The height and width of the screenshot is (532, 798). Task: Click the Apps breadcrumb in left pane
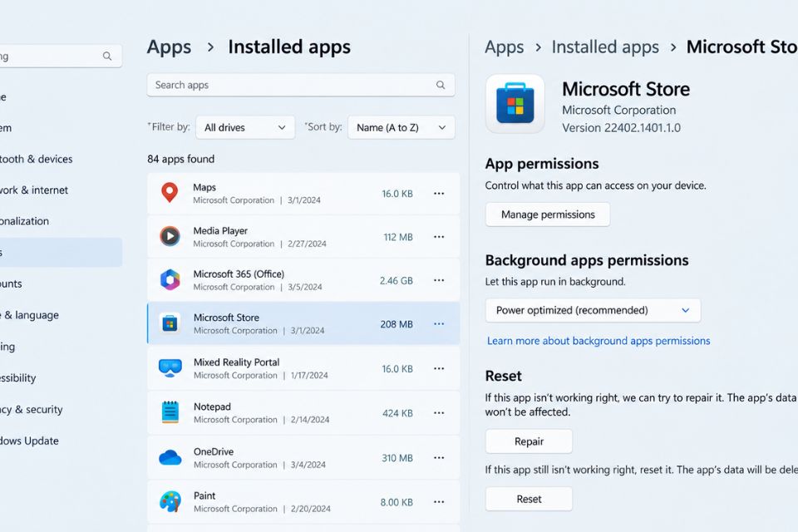169,47
